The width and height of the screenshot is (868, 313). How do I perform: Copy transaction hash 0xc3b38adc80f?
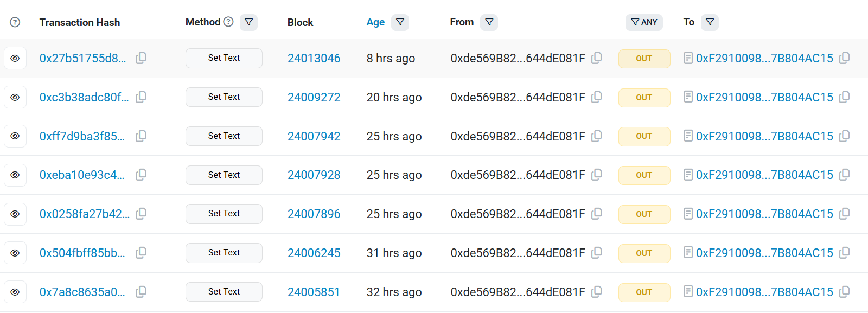click(141, 97)
